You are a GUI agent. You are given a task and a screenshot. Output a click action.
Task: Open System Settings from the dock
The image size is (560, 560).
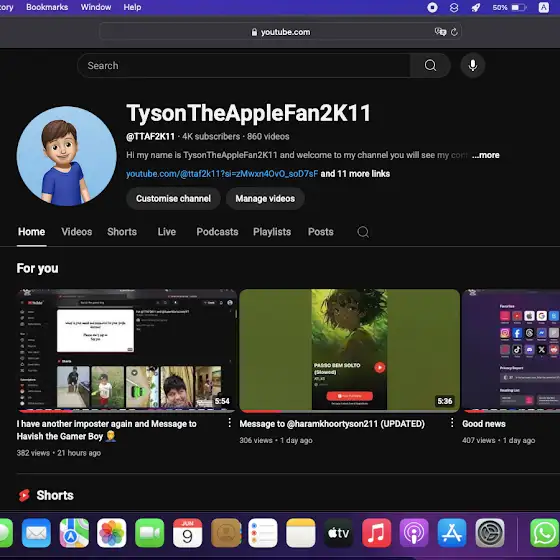490,533
